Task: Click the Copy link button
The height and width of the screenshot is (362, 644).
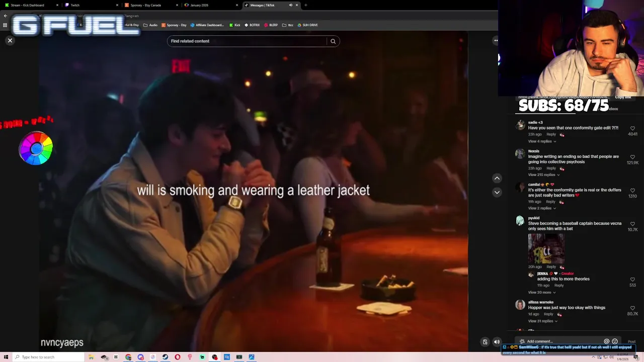Action: pos(623,97)
